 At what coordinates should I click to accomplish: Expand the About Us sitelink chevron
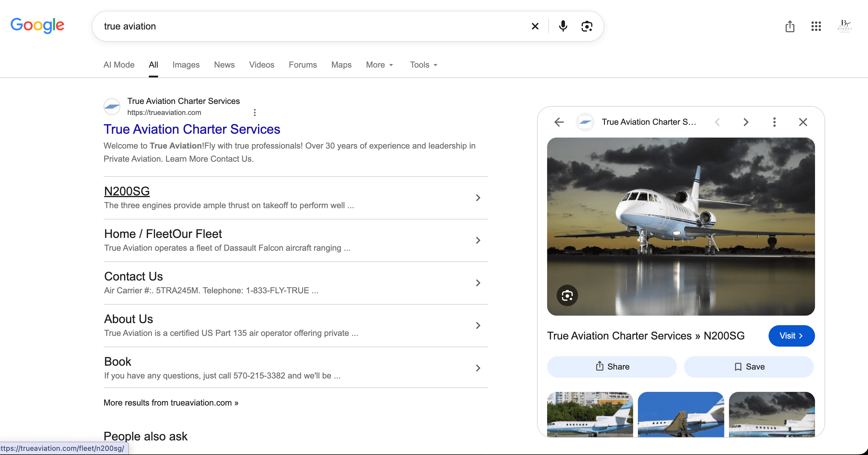[478, 325]
